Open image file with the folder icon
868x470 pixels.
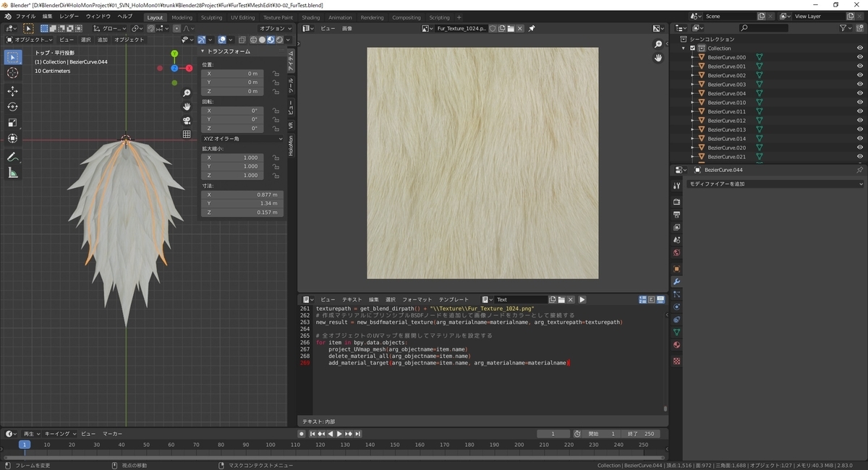(x=511, y=28)
